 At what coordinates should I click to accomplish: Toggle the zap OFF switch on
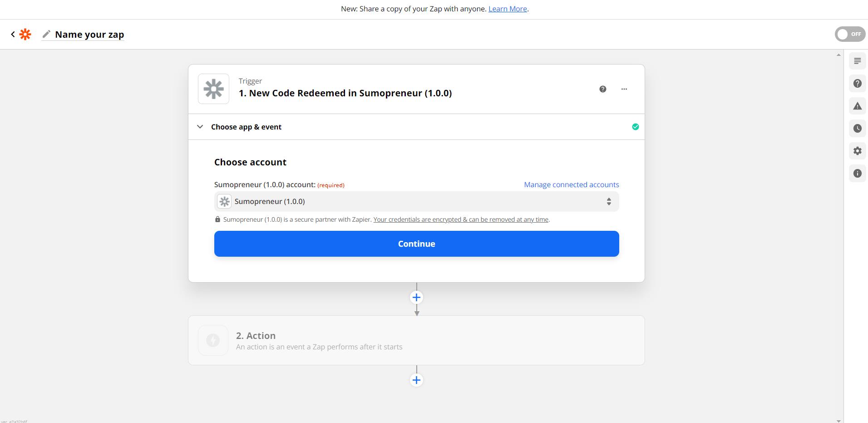pos(850,34)
